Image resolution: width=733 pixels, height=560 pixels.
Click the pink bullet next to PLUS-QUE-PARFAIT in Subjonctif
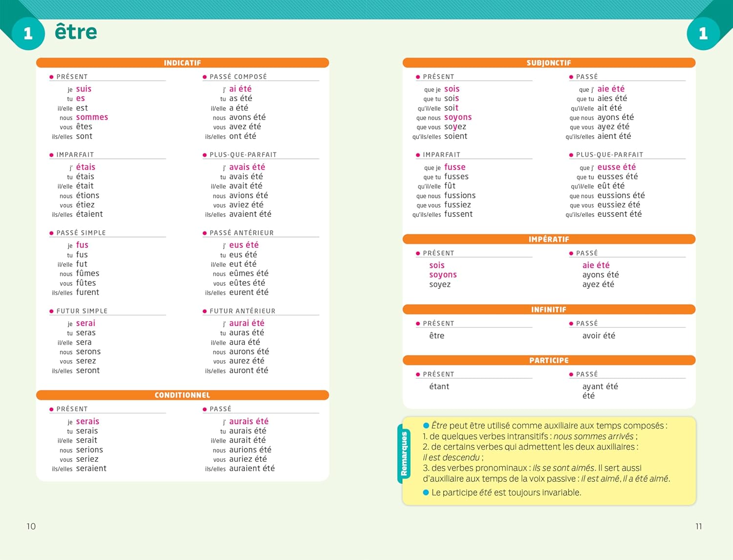571,155
